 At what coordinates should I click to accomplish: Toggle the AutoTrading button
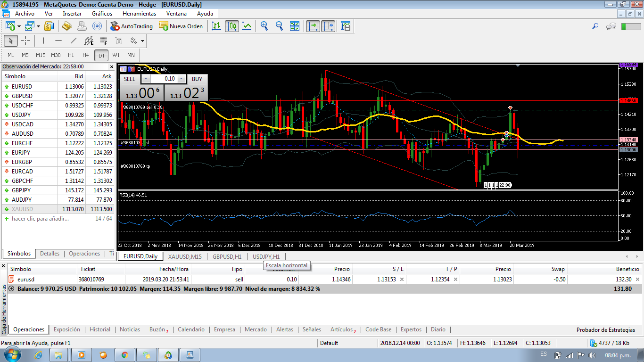(x=132, y=26)
